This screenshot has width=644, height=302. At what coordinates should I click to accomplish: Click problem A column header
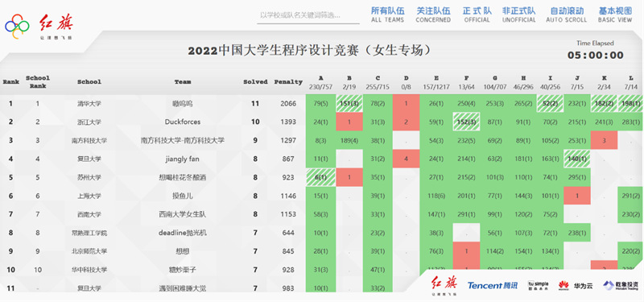tap(320, 81)
